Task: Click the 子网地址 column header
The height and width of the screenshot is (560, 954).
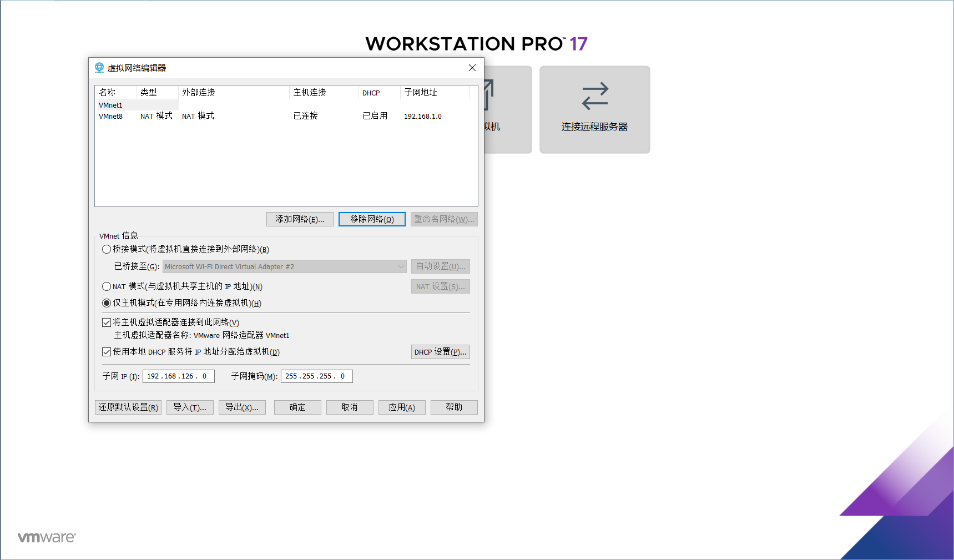Action: [435, 93]
